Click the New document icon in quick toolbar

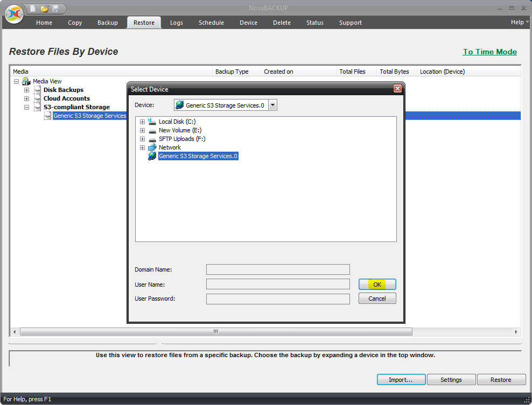pyautogui.click(x=33, y=9)
